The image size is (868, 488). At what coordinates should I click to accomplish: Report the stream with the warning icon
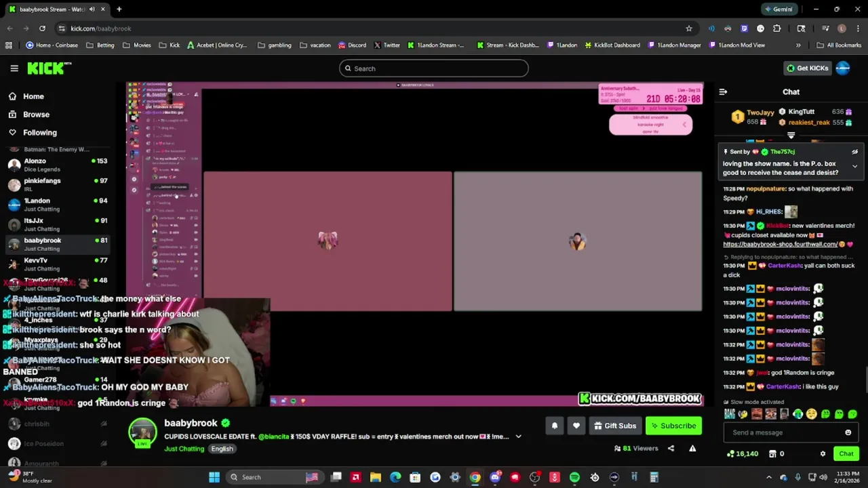coord(692,448)
